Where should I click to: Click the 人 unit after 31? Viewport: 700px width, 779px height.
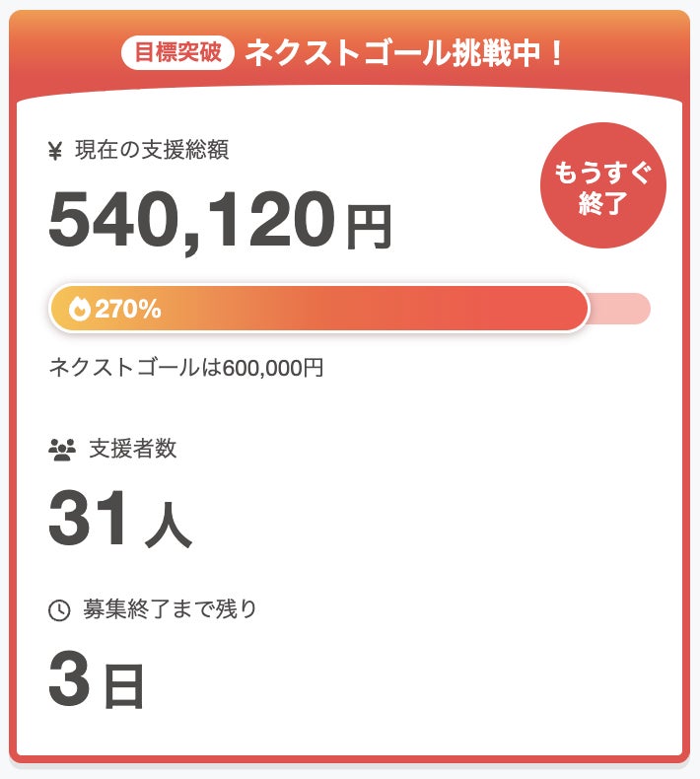coord(168,527)
